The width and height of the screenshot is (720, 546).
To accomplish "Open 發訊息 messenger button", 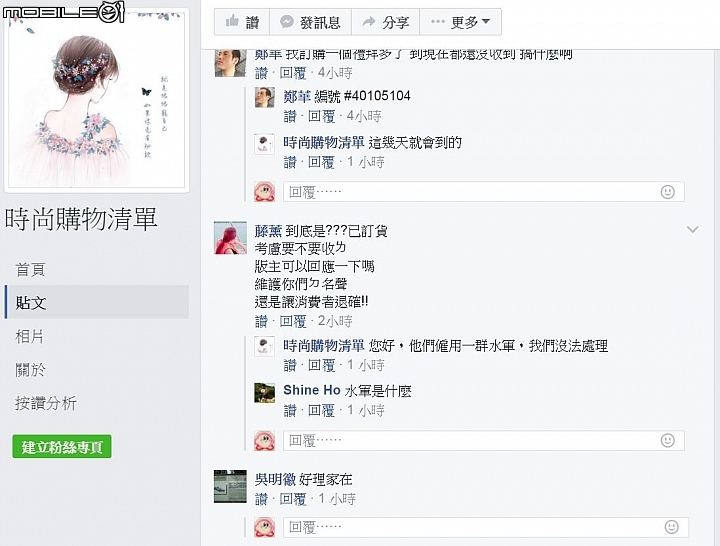I will (310, 22).
